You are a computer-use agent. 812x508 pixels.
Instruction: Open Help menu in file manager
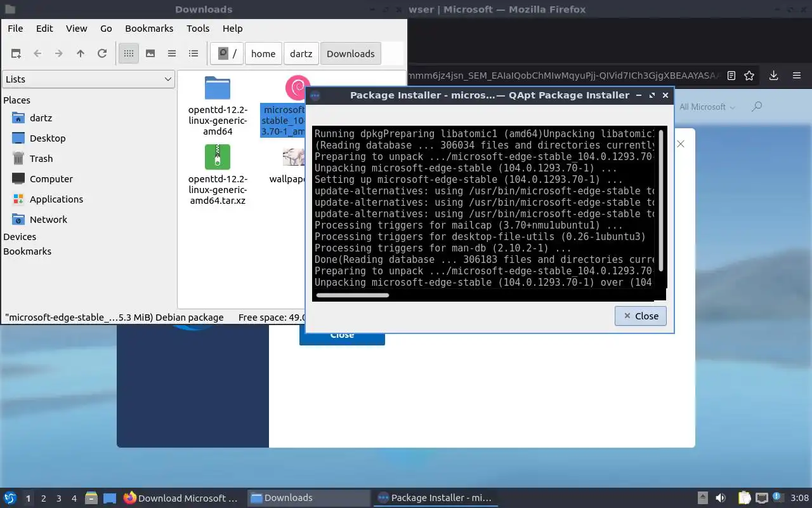[233, 29]
